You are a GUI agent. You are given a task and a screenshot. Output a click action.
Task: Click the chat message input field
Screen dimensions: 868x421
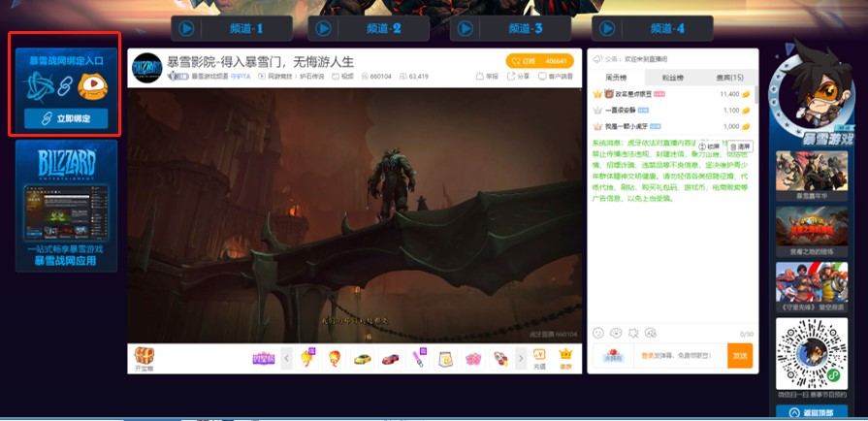point(681,356)
